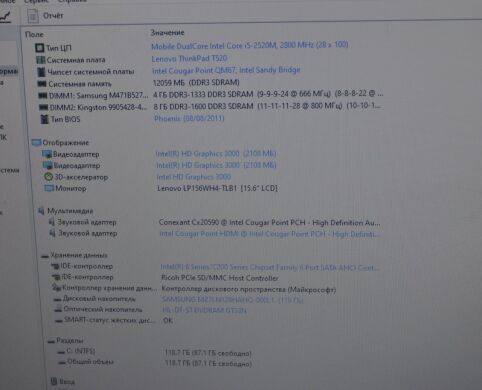482x390 pixels.
Task: Open the Lenovo ThinkPad T520 link
Action: click(189, 59)
